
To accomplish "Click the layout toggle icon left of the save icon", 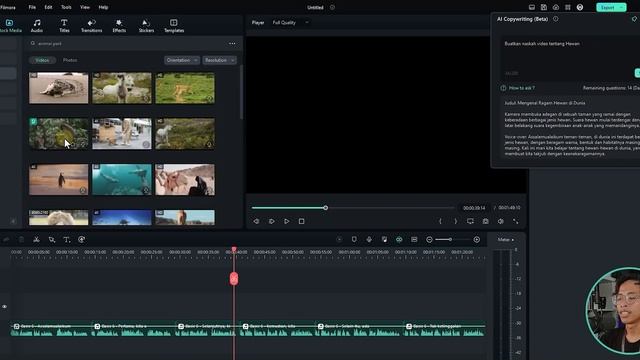I will (x=531, y=7).
